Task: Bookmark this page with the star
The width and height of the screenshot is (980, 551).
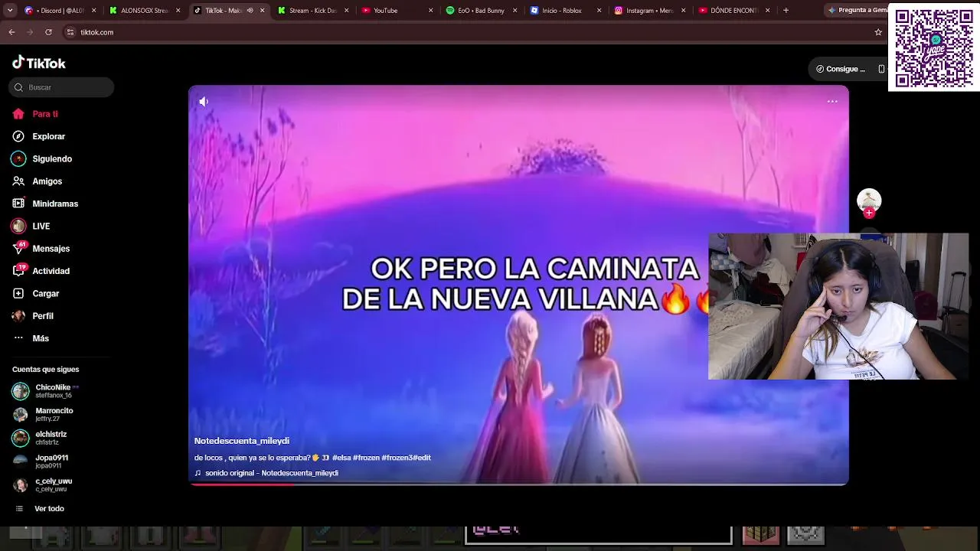Action: [878, 32]
